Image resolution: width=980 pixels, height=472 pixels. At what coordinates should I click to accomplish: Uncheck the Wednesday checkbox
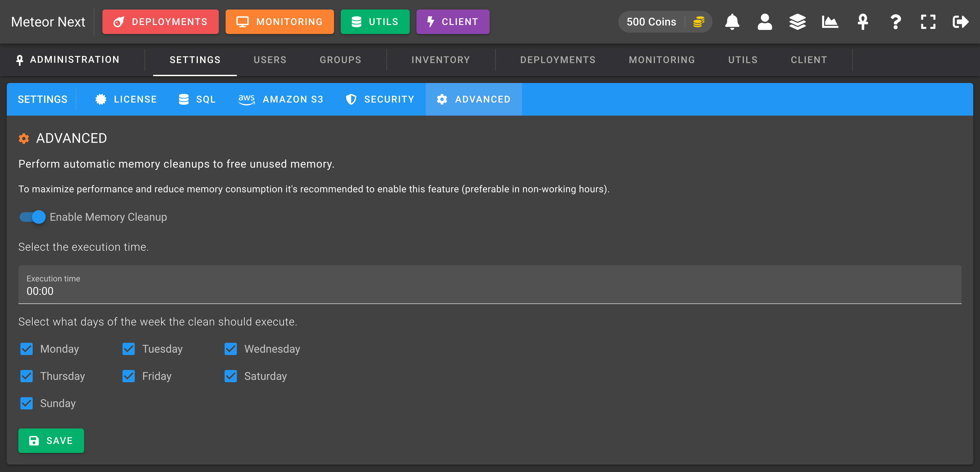[231, 349]
